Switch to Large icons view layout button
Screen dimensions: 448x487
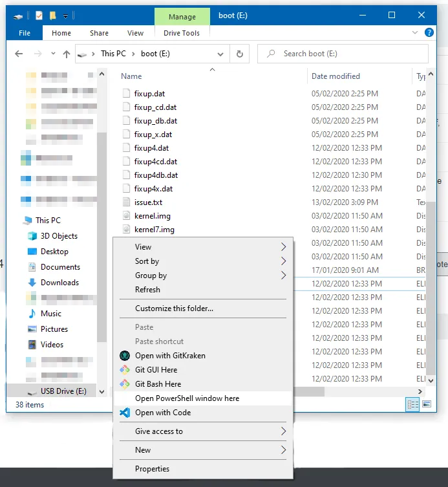(x=427, y=404)
